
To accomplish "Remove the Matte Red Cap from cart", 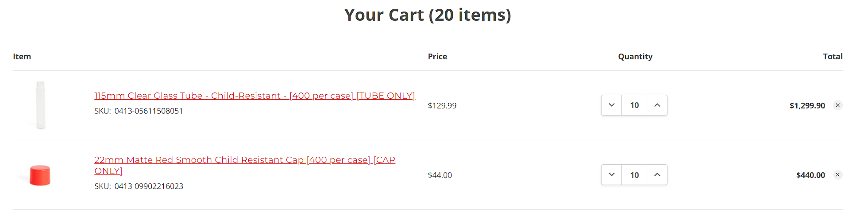I will [x=837, y=175].
